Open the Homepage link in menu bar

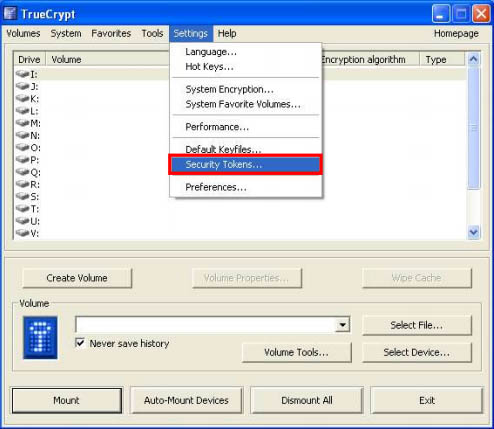(x=456, y=33)
